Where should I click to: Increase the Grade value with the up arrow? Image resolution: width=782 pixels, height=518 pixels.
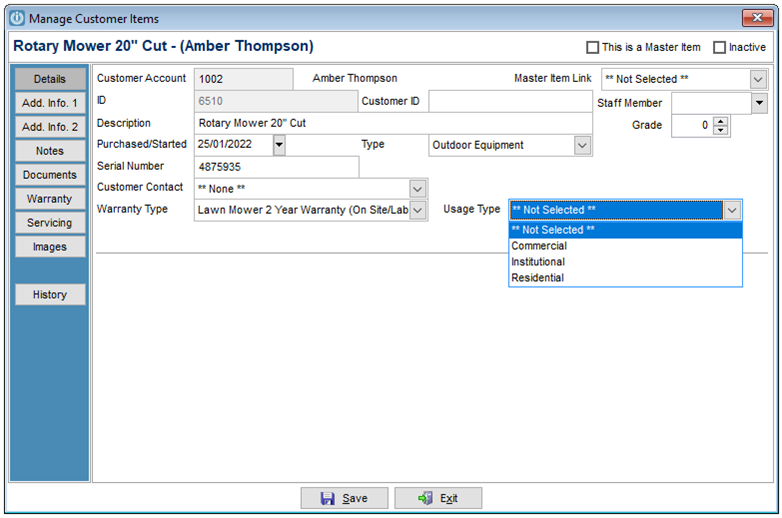click(x=721, y=121)
